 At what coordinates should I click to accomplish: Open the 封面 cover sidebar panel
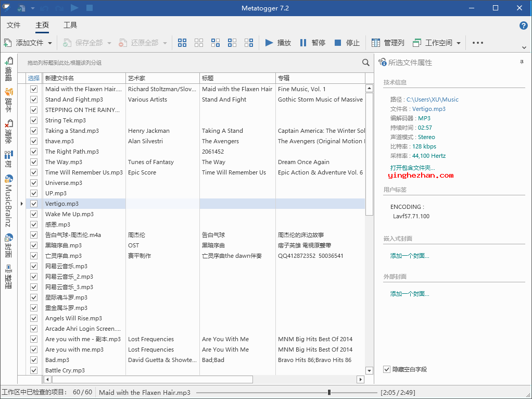click(9, 245)
